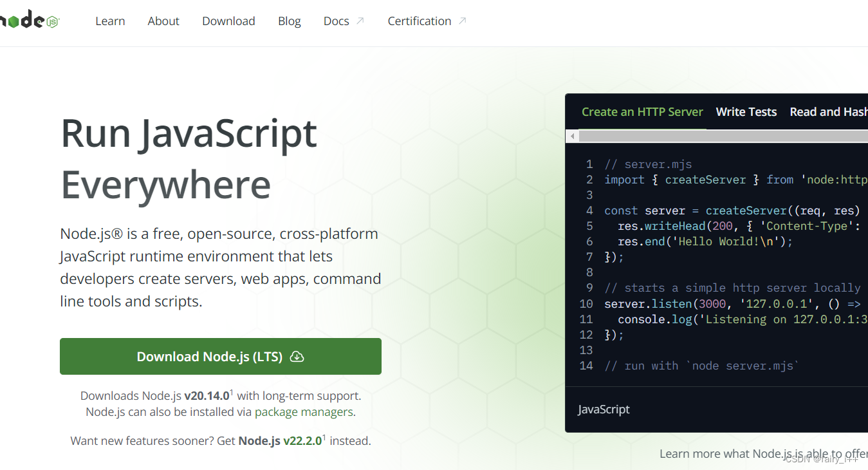The width and height of the screenshot is (868, 470).
Task: Click the import createServer code line
Action: tap(736, 180)
